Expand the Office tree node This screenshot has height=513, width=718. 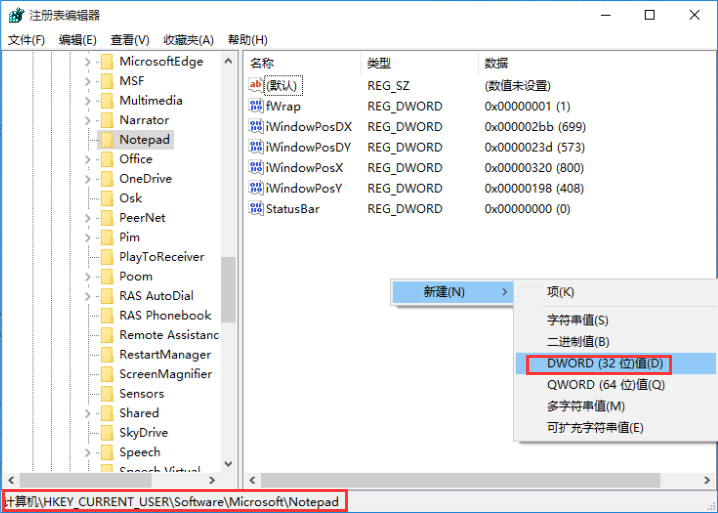pyautogui.click(x=87, y=159)
